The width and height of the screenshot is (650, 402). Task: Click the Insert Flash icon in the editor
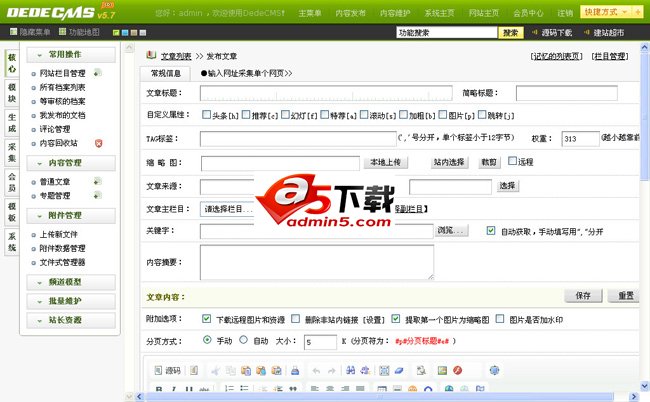pyautogui.click(x=457, y=370)
